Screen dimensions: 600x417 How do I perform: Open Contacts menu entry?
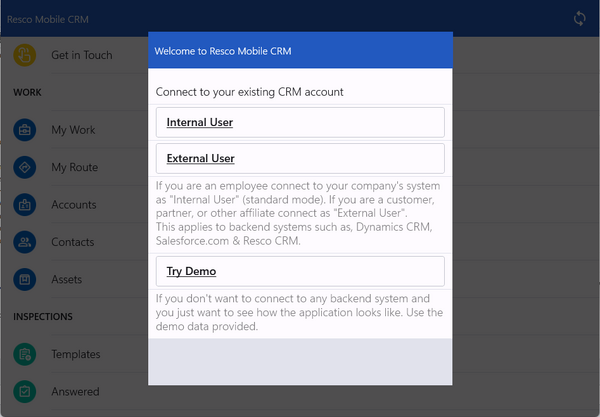coord(73,242)
